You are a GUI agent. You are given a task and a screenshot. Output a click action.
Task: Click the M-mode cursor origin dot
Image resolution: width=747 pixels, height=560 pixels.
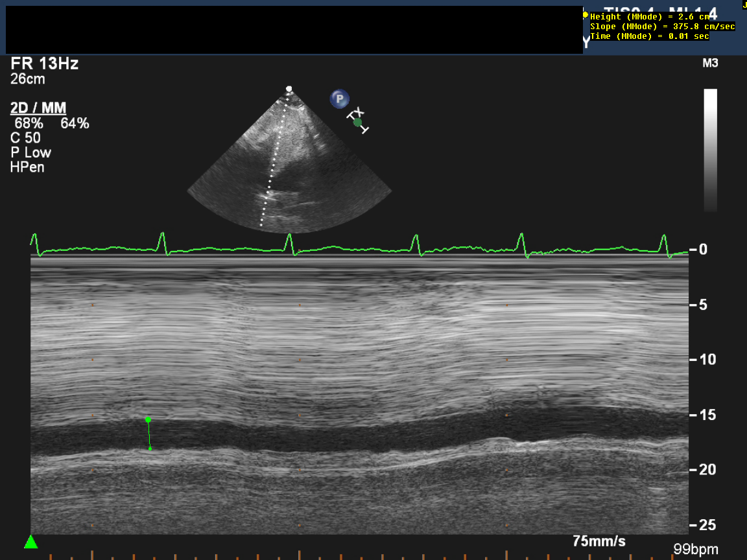(289, 89)
